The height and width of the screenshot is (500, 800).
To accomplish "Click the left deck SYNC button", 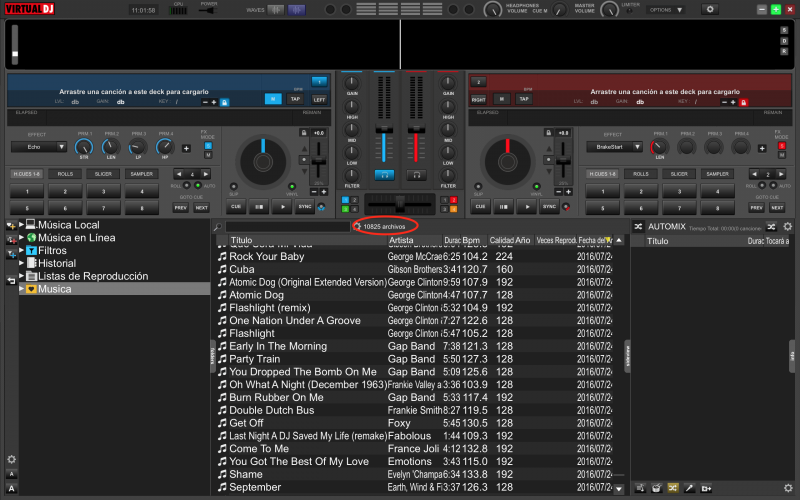I will point(305,207).
